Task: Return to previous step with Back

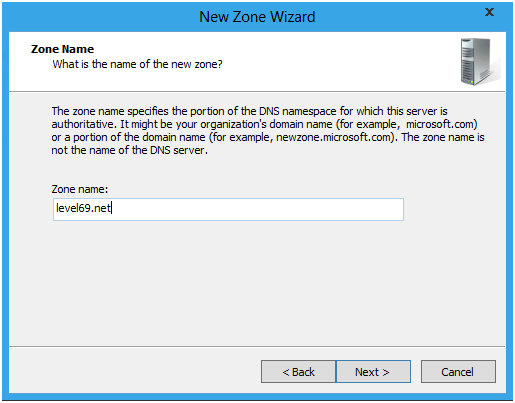Action: coord(298,371)
